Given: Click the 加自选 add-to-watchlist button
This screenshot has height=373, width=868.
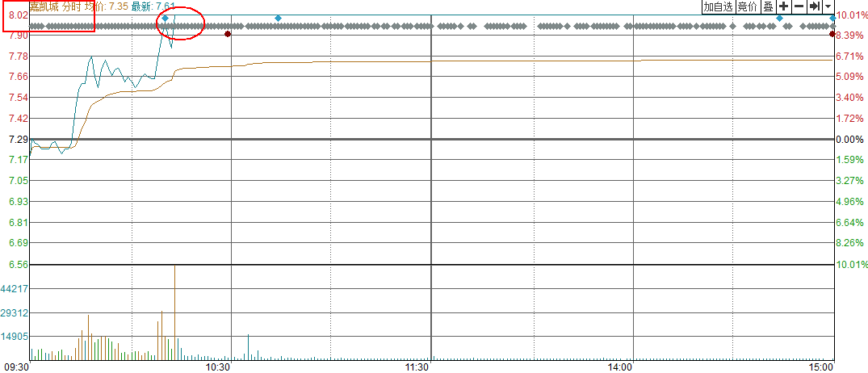Looking at the screenshot, I should tap(718, 6).
